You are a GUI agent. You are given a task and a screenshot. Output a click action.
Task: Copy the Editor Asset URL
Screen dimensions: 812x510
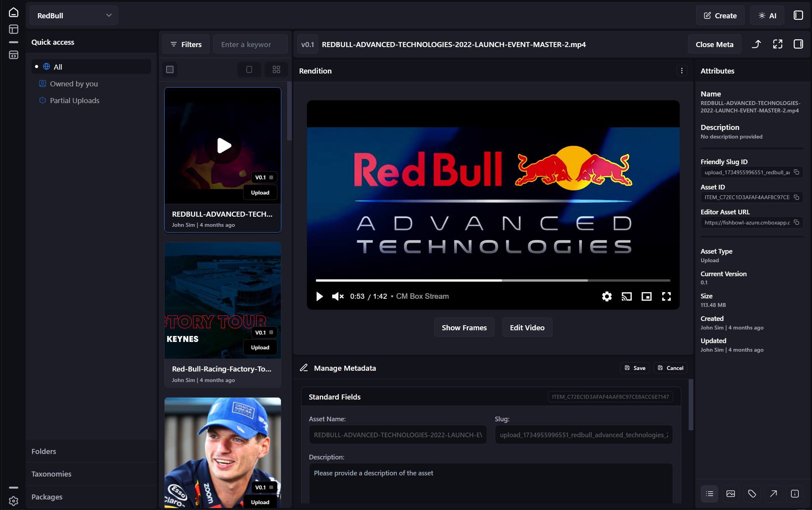[x=796, y=223]
